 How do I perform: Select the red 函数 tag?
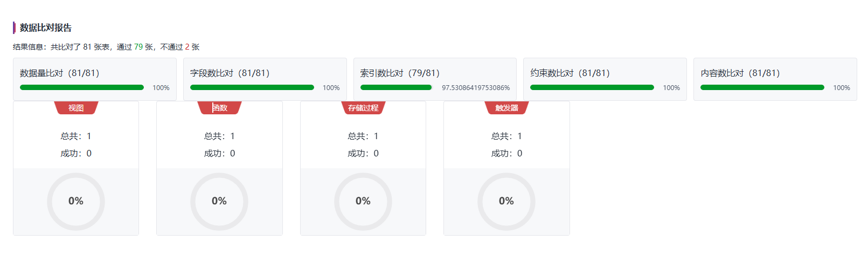219,108
